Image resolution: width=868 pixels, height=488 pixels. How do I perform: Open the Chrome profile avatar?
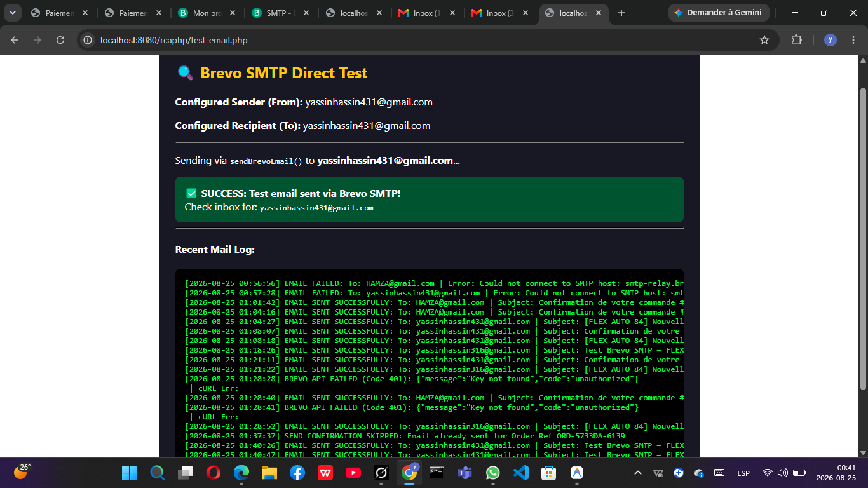[x=831, y=40]
